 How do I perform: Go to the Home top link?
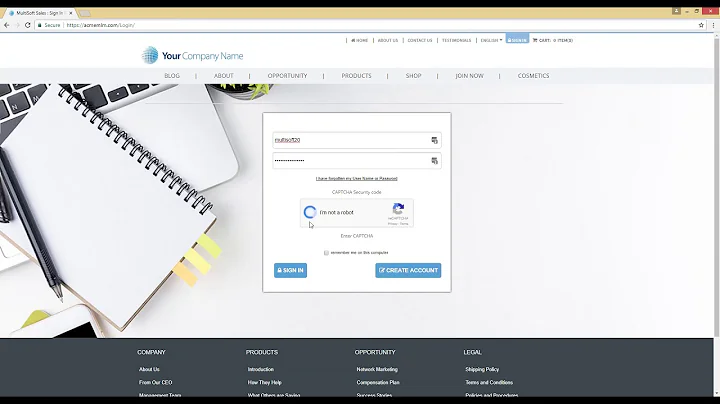point(360,40)
